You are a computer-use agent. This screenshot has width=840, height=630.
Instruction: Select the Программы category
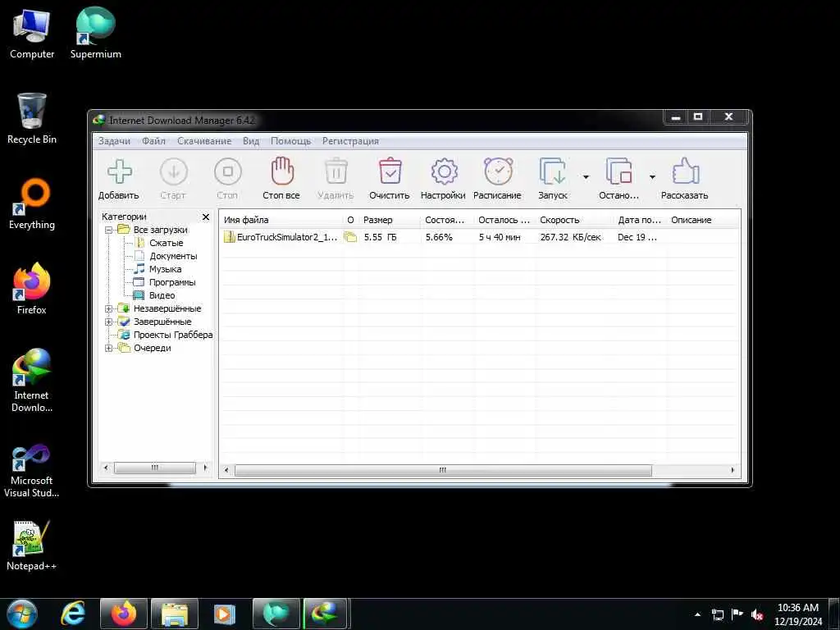point(172,282)
